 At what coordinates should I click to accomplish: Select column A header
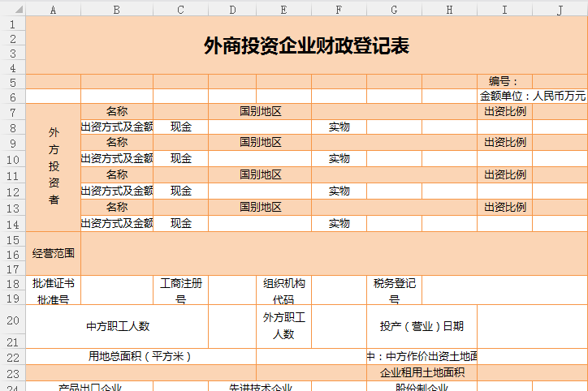(54, 10)
